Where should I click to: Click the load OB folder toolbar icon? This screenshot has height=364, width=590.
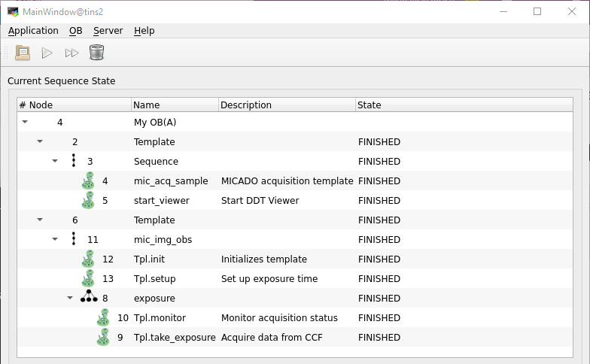(x=23, y=53)
